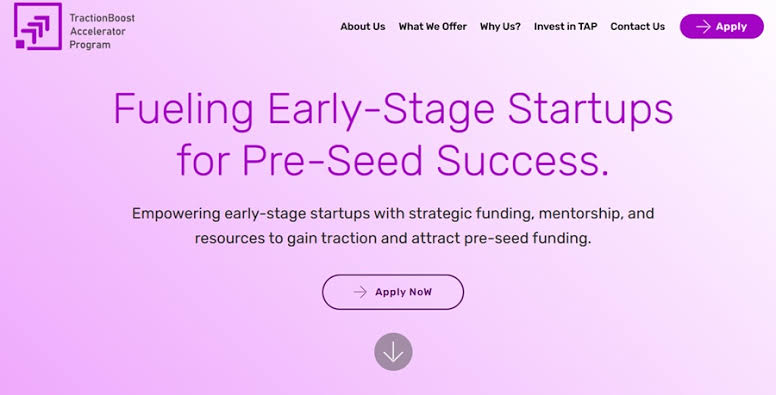This screenshot has height=395, width=776.
Task: Click the Apply text label in header button
Action: [731, 27]
